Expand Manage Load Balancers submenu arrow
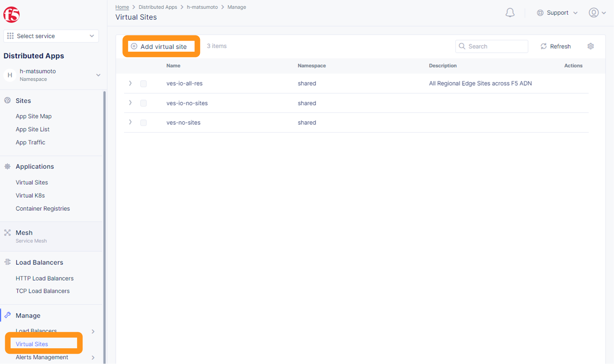Image resolution: width=614 pixels, height=364 pixels. pyautogui.click(x=93, y=331)
